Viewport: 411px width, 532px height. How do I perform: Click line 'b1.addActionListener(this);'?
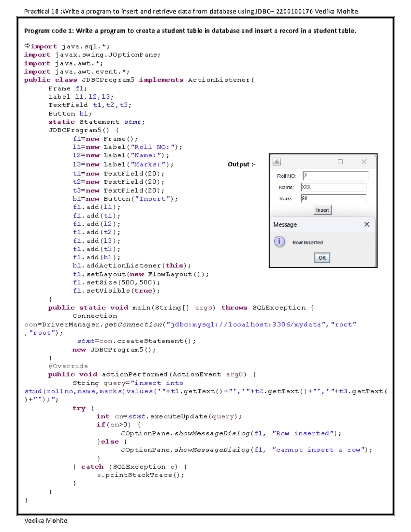pyautogui.click(x=132, y=265)
